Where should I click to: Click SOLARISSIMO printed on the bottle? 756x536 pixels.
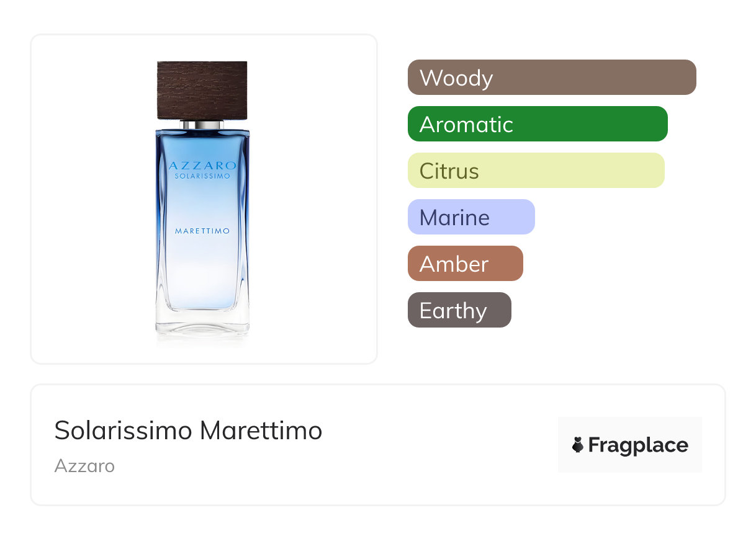[202, 176]
